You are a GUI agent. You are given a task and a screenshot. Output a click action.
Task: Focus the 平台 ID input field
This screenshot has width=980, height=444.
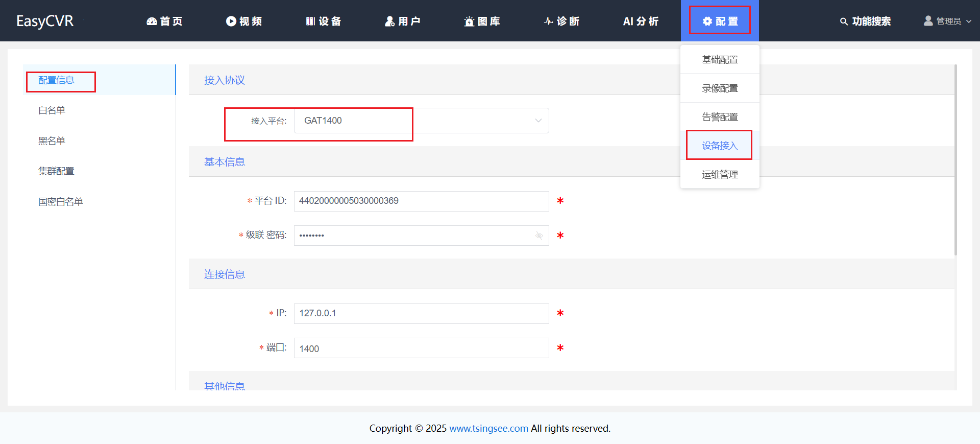[421, 201]
